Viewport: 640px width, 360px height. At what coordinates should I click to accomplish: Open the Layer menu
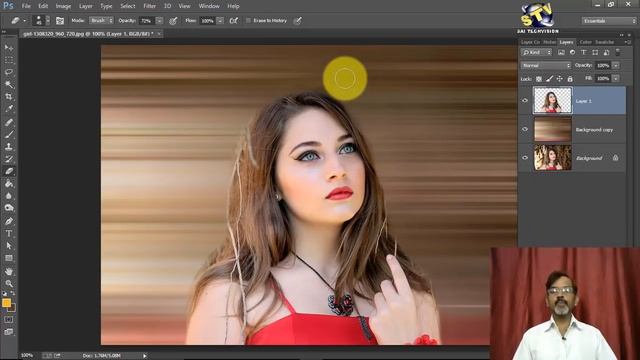[x=85, y=6]
